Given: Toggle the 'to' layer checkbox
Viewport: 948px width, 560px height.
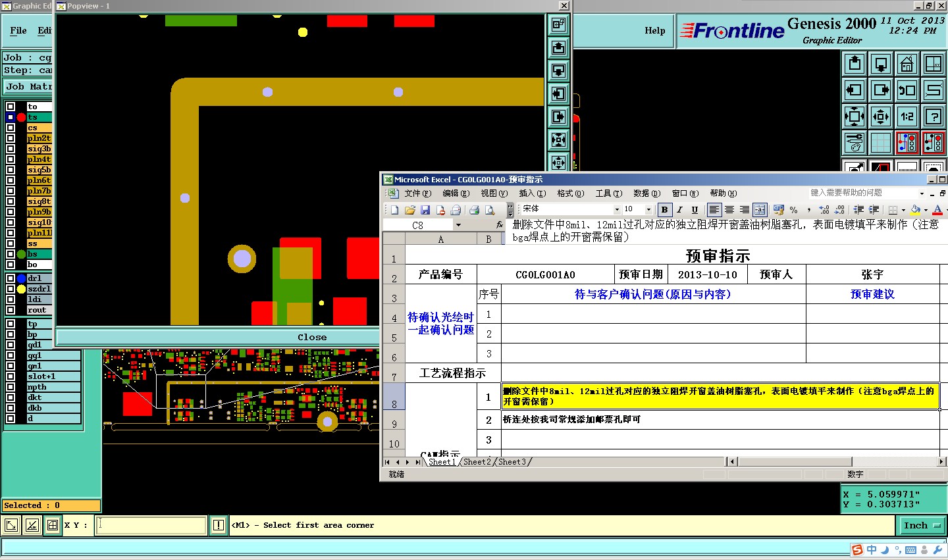Looking at the screenshot, I should (x=11, y=107).
